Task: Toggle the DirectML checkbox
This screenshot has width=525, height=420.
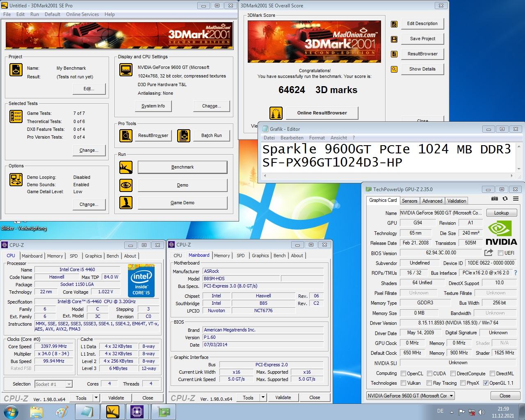Action: [x=492, y=374]
